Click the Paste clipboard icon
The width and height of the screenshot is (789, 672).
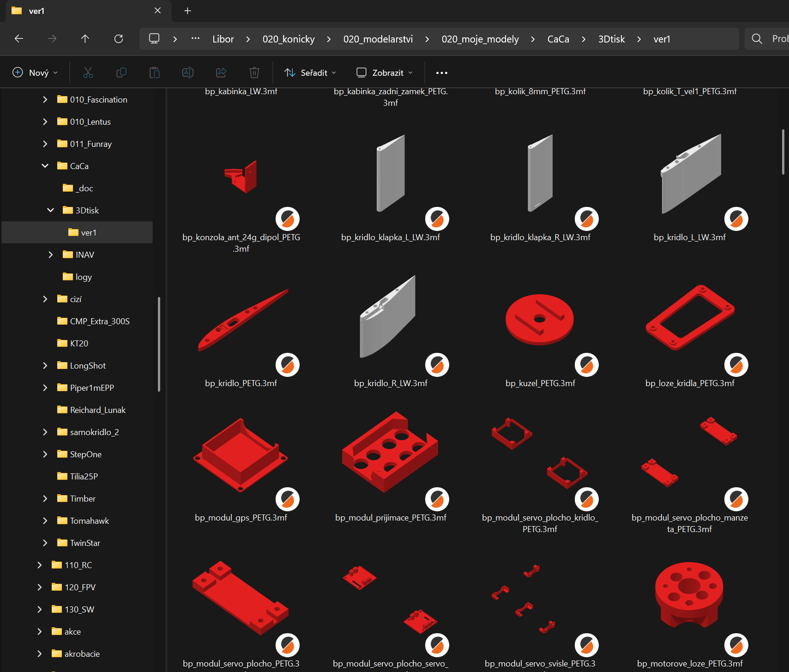155,73
